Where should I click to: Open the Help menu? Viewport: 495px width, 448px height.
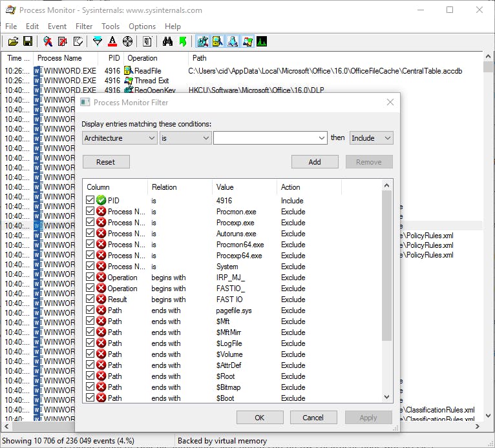coord(173,26)
